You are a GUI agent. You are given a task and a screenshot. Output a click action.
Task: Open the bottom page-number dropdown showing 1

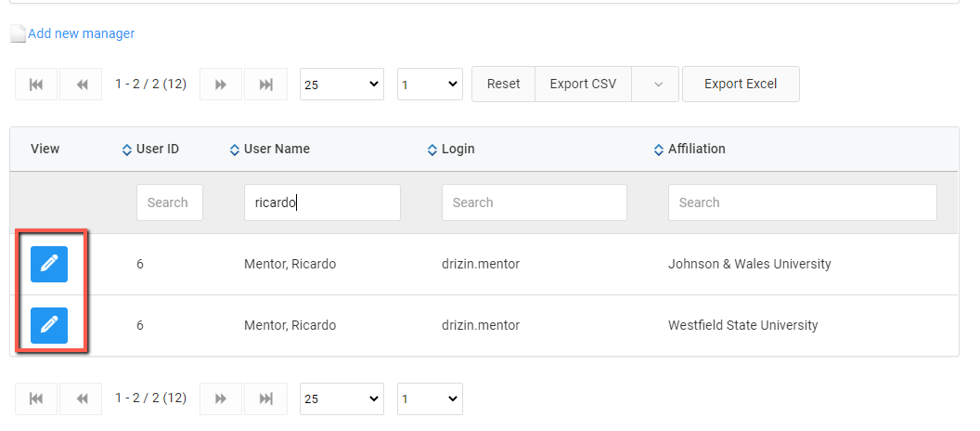pyautogui.click(x=430, y=399)
